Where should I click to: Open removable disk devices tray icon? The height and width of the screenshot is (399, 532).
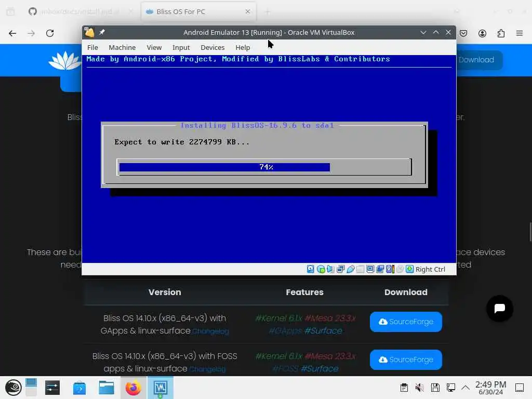pyautogui.click(x=435, y=388)
